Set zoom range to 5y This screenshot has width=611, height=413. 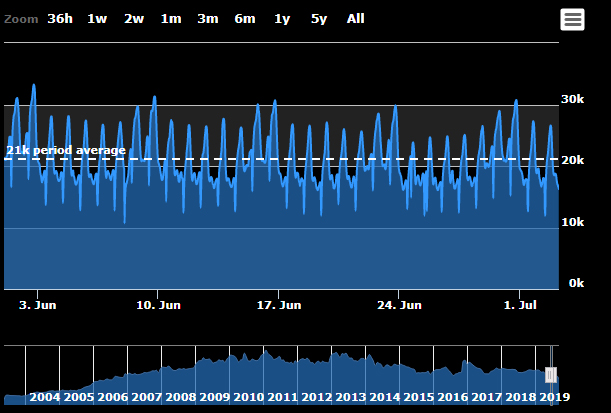coord(319,19)
